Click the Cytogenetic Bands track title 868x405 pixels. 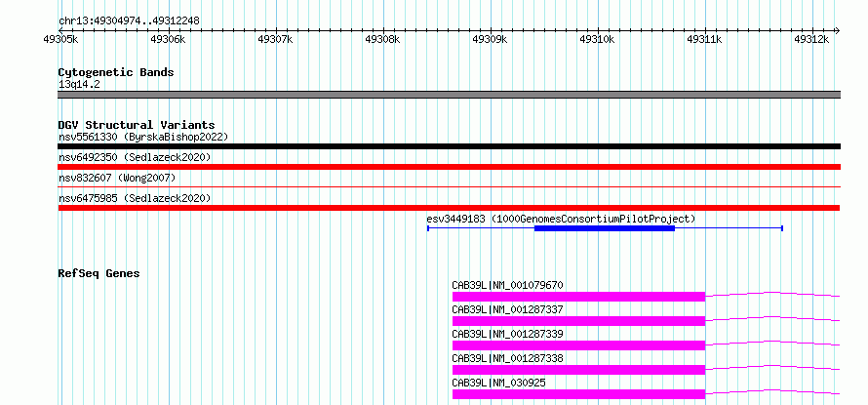coord(116,72)
